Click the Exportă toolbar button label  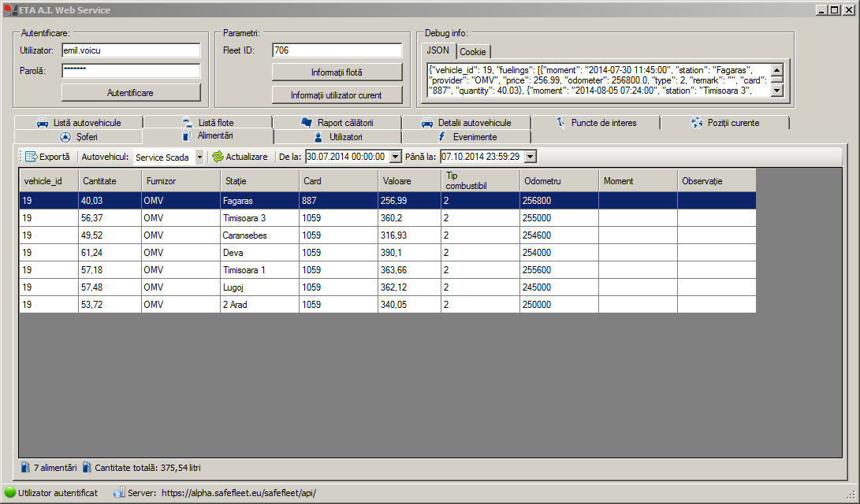pos(55,157)
